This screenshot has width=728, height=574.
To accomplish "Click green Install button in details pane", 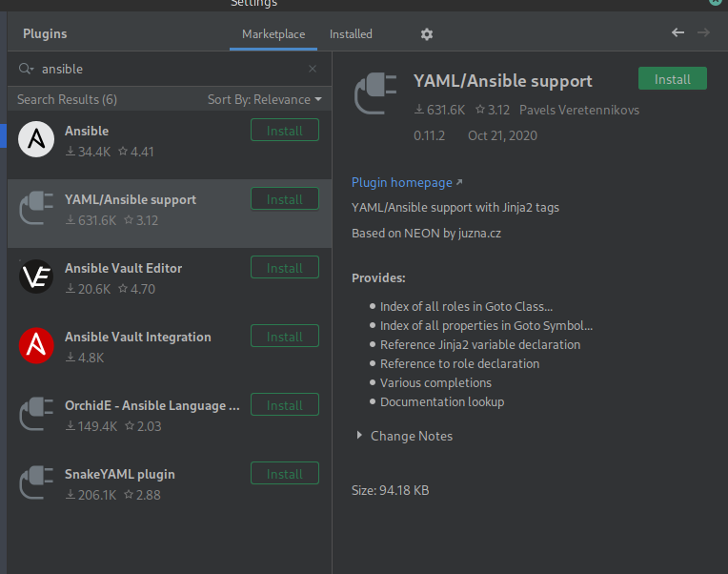I will (x=673, y=78).
